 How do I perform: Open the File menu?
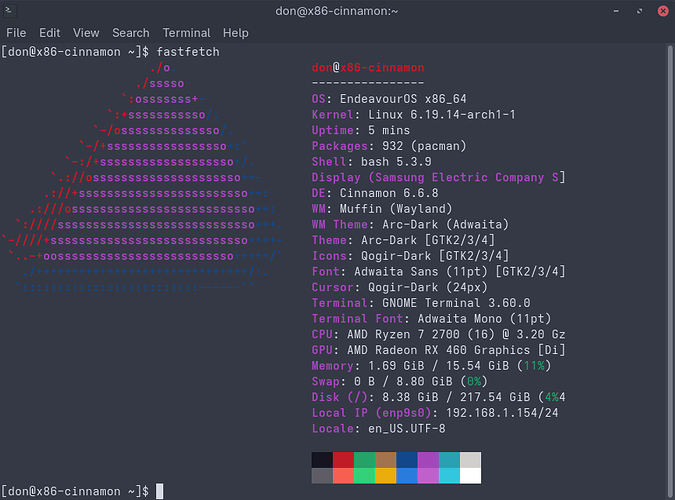[x=16, y=33]
